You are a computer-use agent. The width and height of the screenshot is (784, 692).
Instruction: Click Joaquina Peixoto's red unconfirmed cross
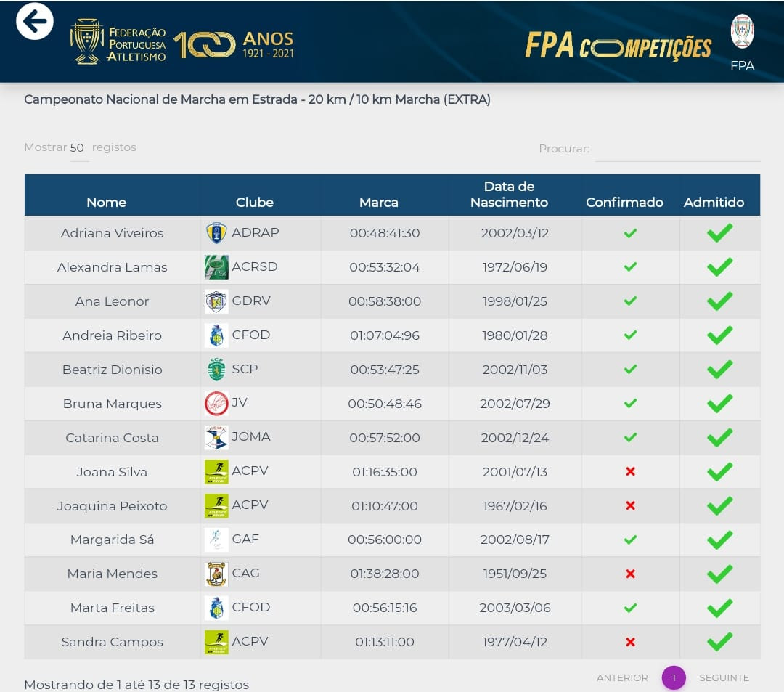[x=630, y=505]
